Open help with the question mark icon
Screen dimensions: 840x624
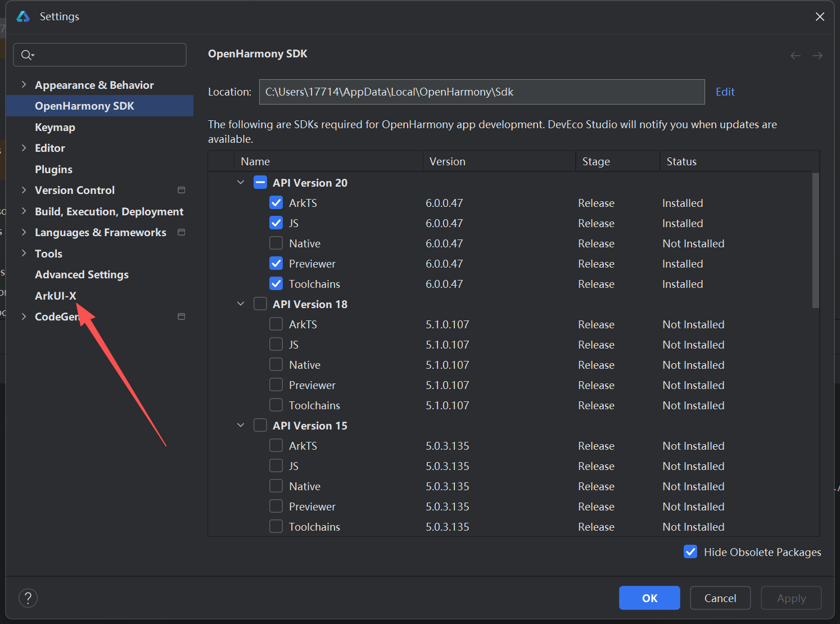click(28, 598)
